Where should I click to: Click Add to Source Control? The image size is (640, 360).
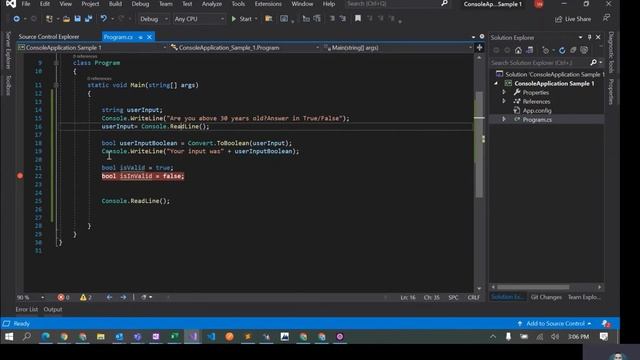click(x=554, y=323)
